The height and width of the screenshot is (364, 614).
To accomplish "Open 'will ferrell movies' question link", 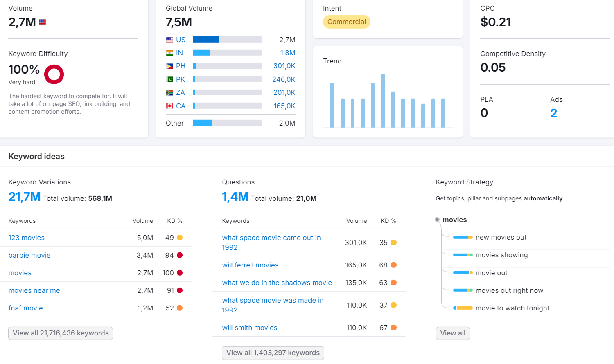I will tap(251, 265).
